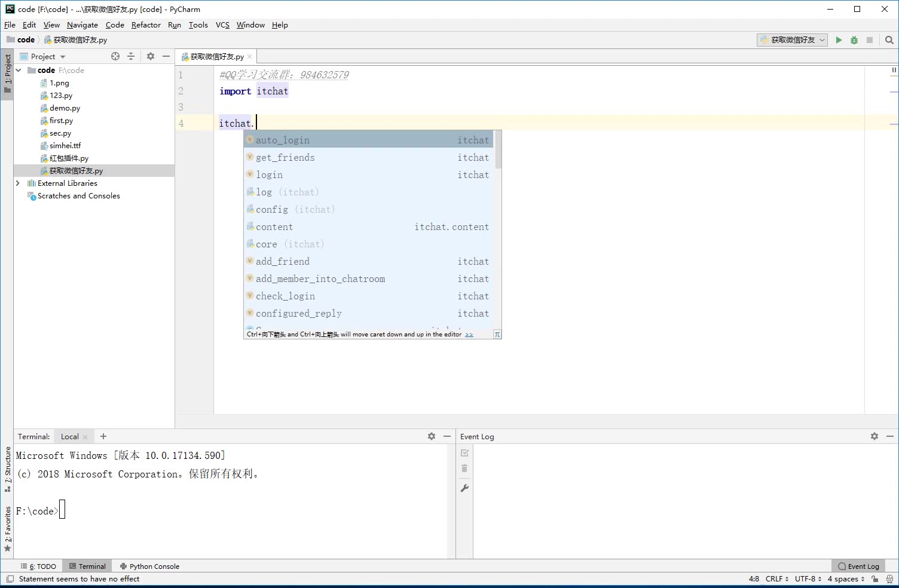This screenshot has width=899, height=588.
Task: Select auto_login completion suggestion
Action: [369, 140]
